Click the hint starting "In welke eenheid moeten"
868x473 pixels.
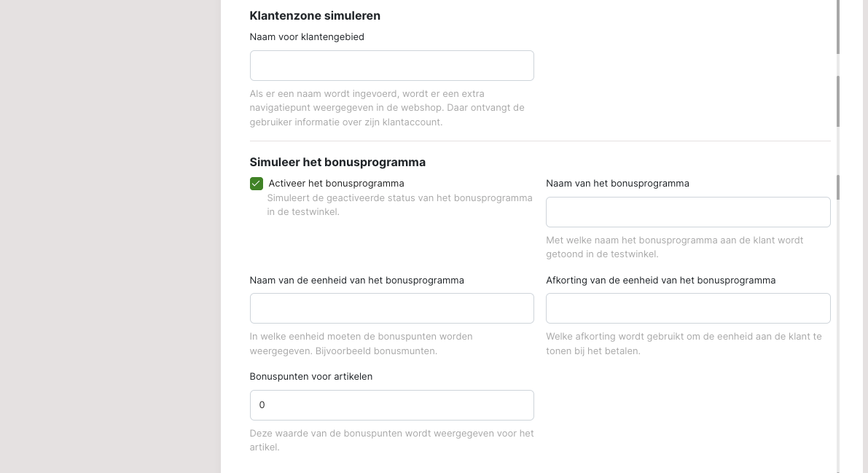[x=361, y=343]
